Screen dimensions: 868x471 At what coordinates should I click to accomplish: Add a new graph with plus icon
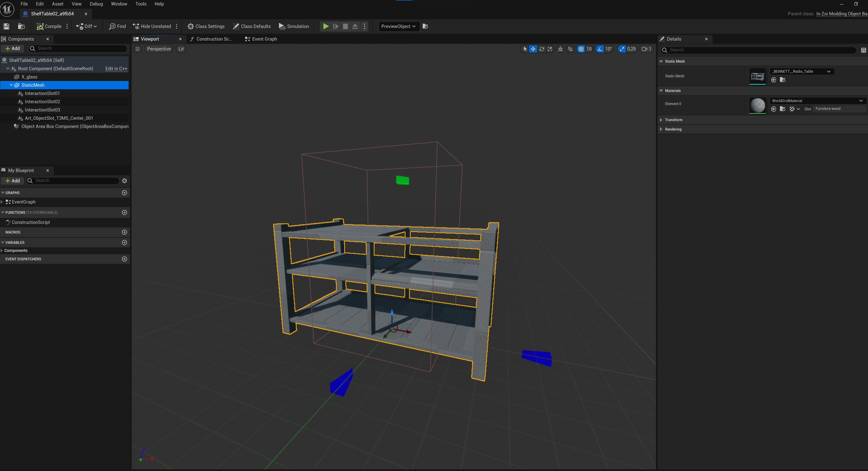(x=124, y=193)
